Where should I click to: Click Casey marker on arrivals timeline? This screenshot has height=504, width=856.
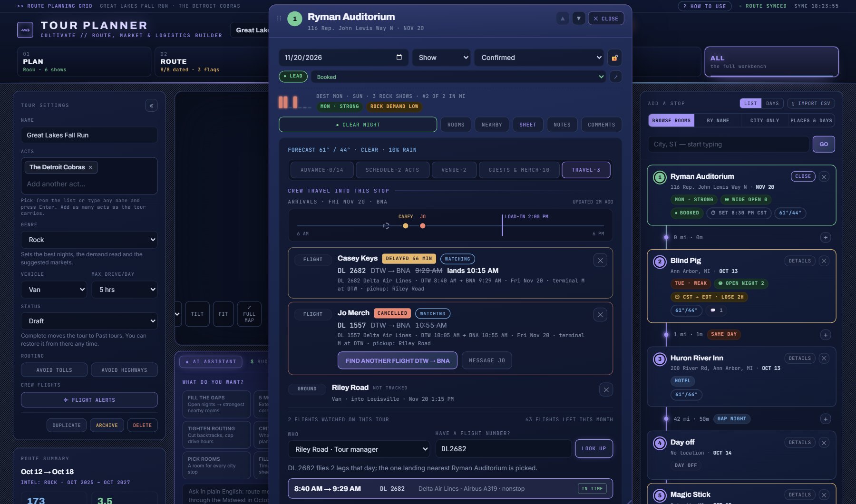(405, 226)
